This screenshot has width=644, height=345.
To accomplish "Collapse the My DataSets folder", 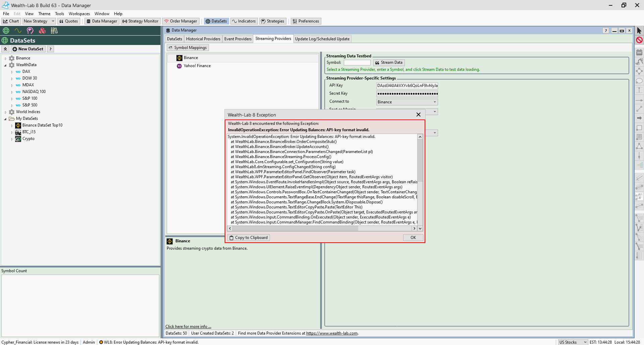I will [x=5, y=119].
